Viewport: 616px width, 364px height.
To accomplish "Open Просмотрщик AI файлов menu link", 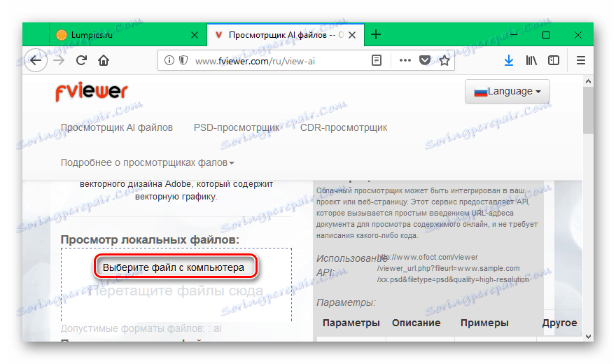I will [117, 127].
